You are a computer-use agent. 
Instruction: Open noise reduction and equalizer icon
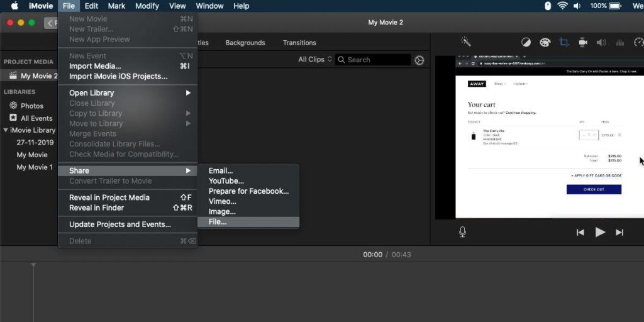click(620, 42)
